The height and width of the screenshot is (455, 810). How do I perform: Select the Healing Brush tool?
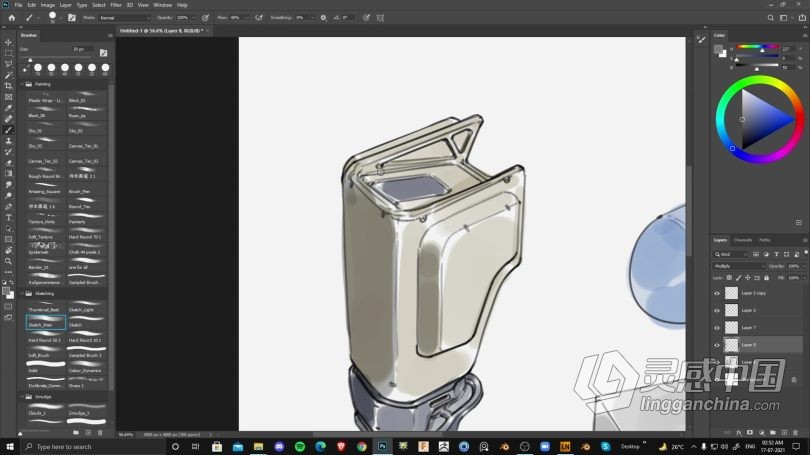8,119
